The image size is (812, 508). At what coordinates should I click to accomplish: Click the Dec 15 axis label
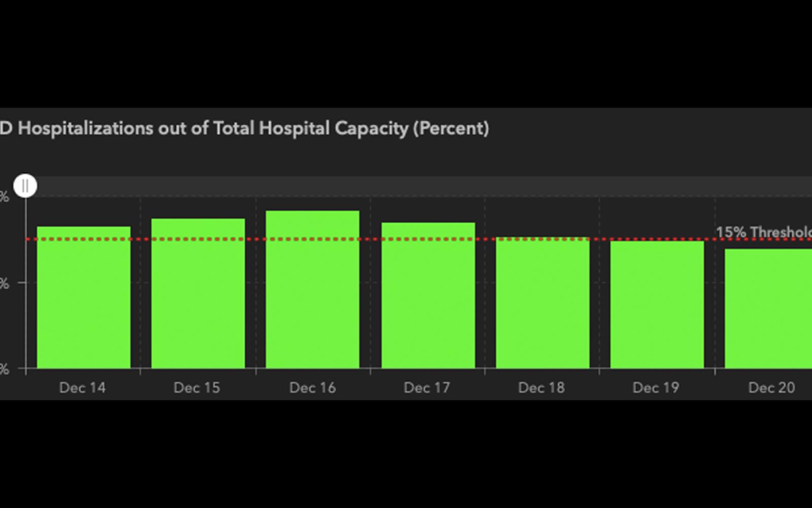(x=197, y=388)
